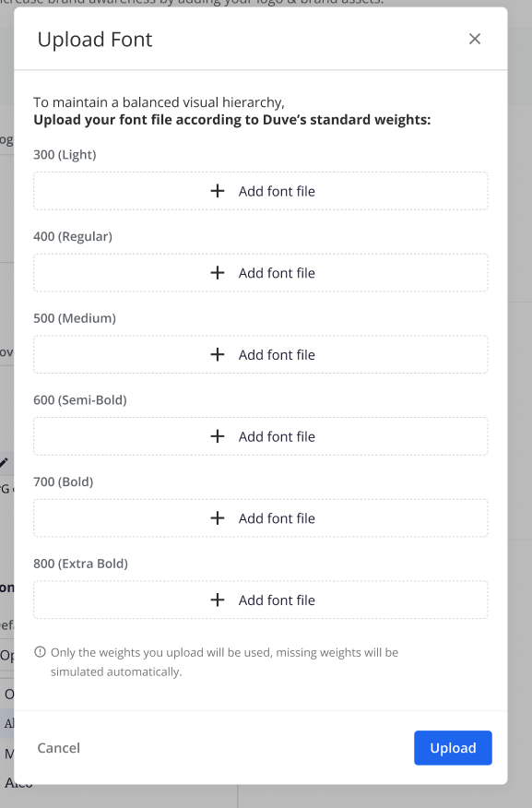Click the plus icon for 500 (Medium)
532x808 pixels.
click(x=218, y=354)
